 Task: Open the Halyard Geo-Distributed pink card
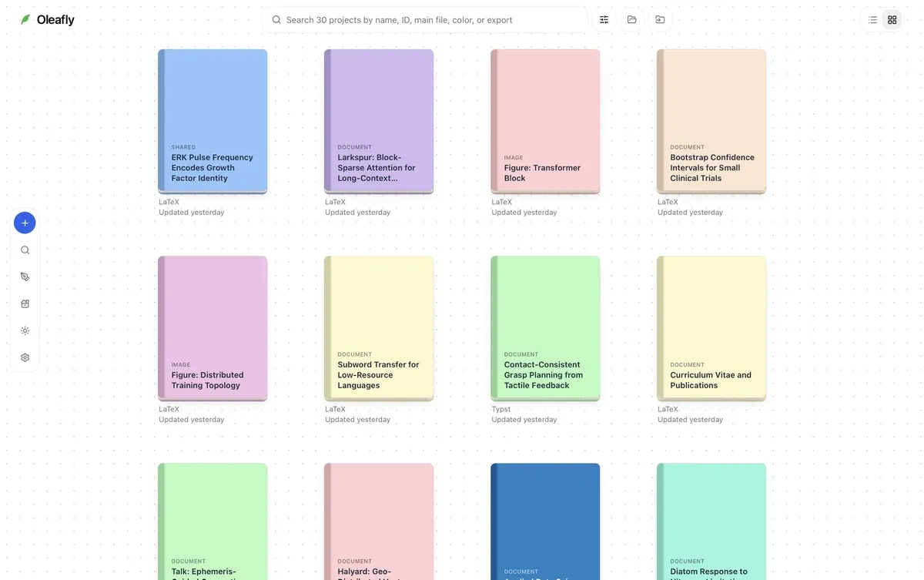379,521
